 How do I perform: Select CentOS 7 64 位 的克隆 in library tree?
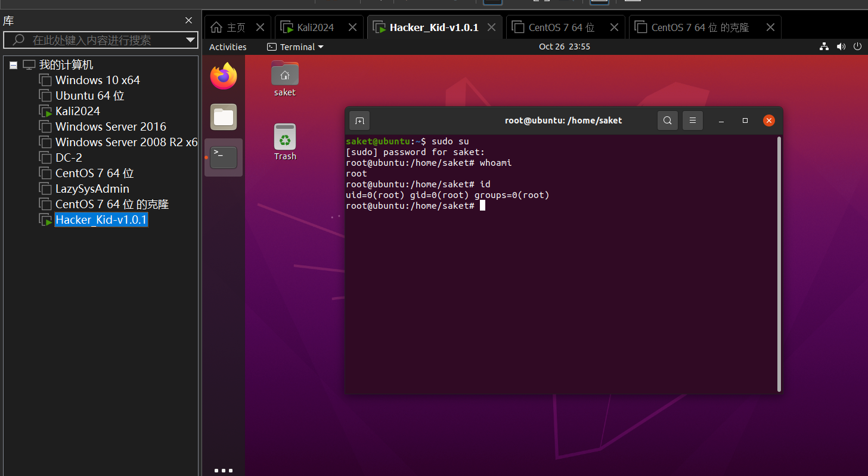pyautogui.click(x=112, y=204)
